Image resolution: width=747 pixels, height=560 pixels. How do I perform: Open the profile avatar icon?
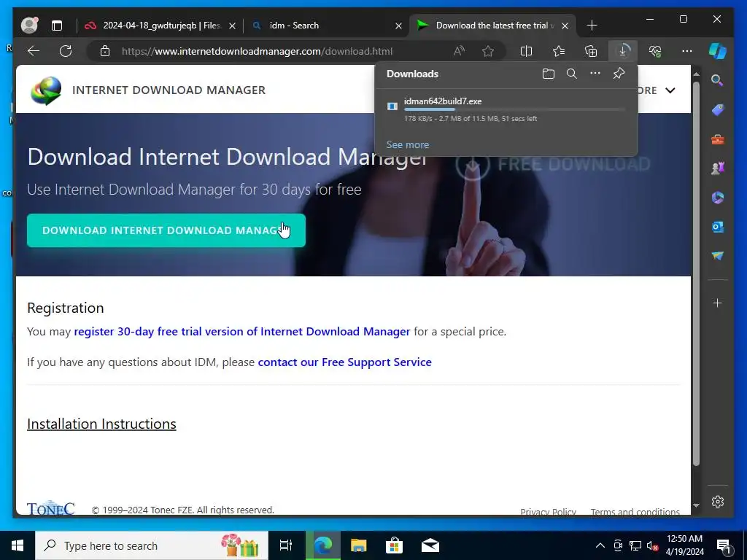29,26
